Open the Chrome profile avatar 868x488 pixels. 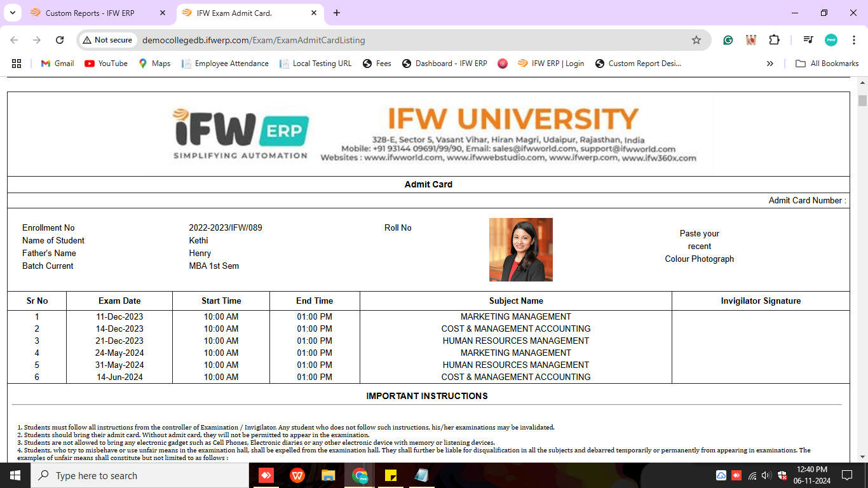(x=831, y=40)
